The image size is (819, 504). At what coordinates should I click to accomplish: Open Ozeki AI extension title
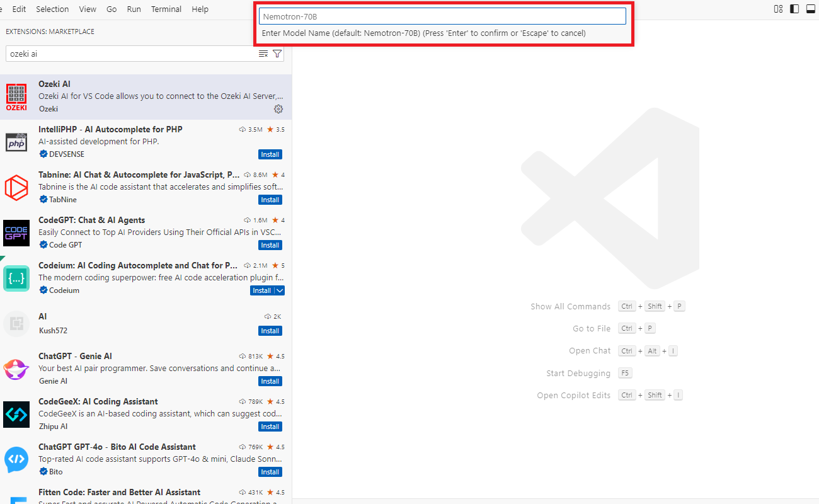(54, 84)
